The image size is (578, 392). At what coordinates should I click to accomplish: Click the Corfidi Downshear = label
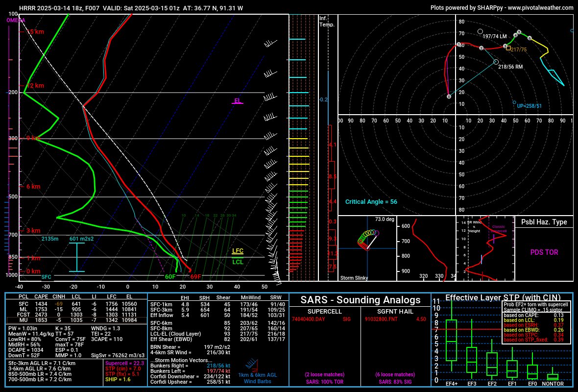tap(175, 376)
